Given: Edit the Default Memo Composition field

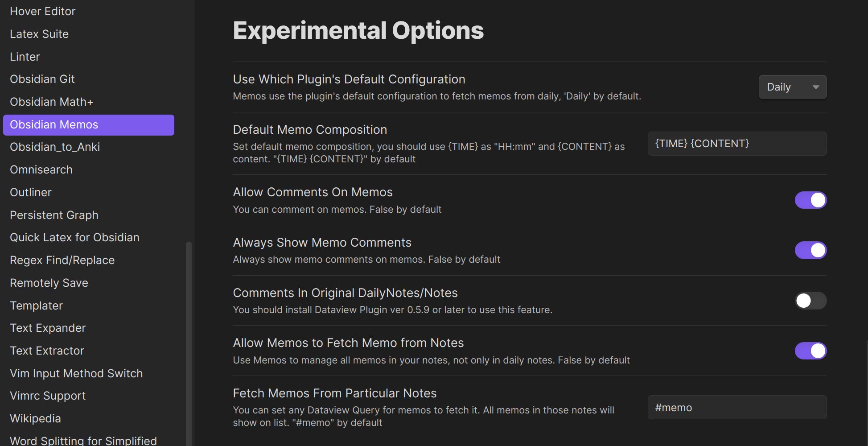Looking at the screenshot, I should (736, 143).
